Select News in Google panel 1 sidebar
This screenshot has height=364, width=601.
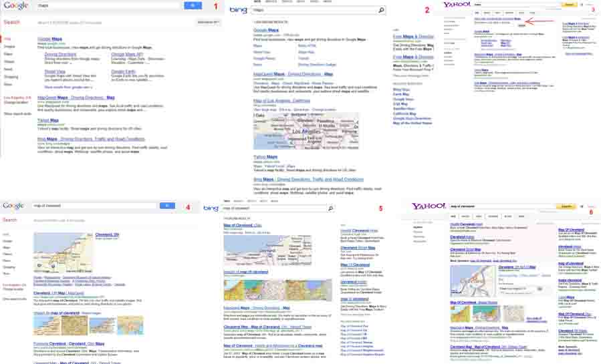point(8,69)
